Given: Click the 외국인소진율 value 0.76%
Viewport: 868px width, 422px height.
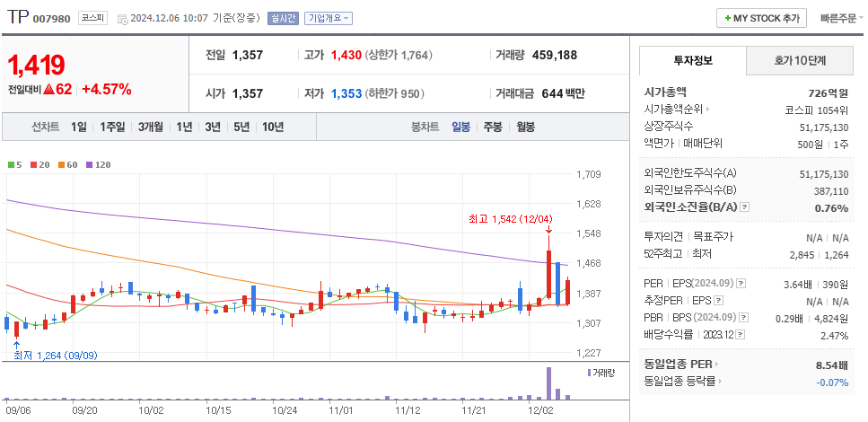Looking at the screenshot, I should (831, 207).
